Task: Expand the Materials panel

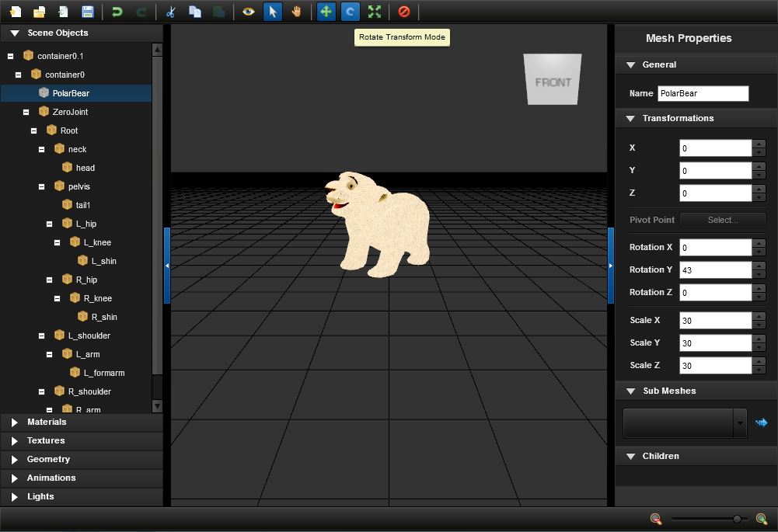Action: coord(47,422)
